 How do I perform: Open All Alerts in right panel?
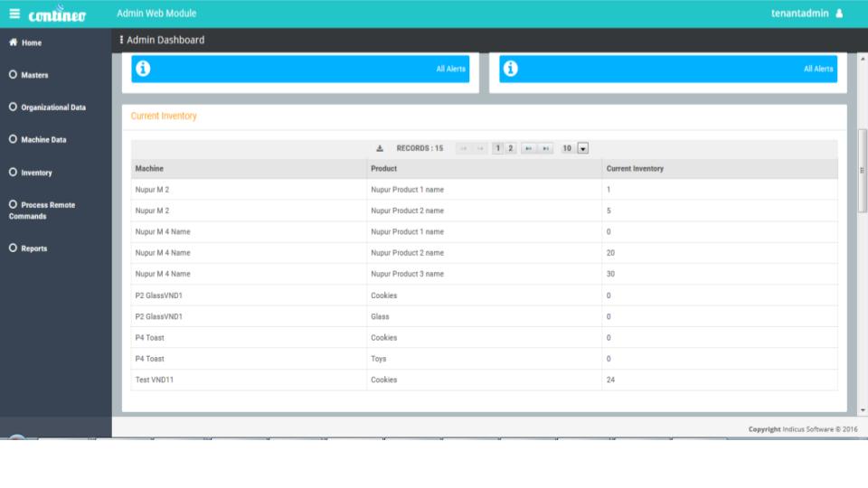point(818,70)
